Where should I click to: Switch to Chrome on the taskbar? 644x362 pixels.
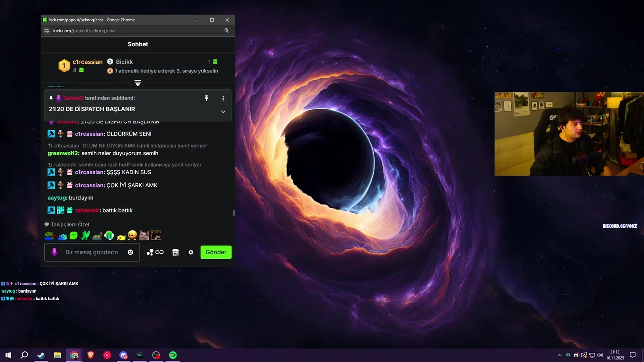pos(74,355)
